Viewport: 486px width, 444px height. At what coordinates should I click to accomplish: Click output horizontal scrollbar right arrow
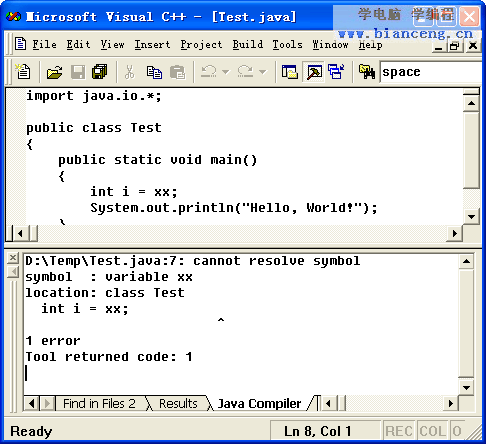(x=451, y=404)
